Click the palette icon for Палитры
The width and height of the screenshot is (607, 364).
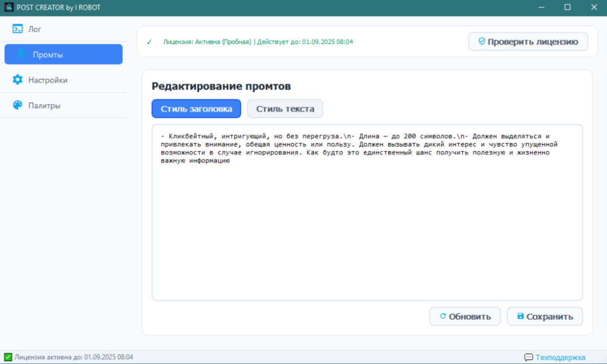17,106
